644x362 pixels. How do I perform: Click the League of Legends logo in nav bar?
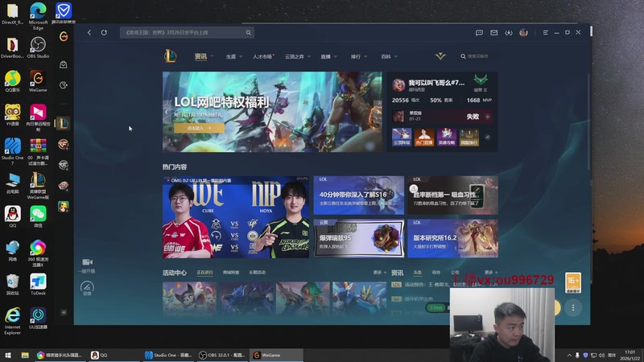[x=171, y=56]
